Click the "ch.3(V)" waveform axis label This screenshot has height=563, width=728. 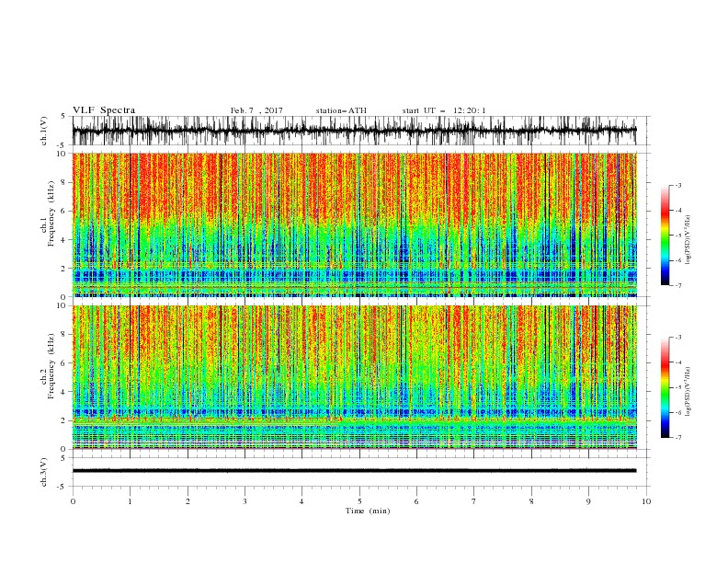pyautogui.click(x=44, y=472)
